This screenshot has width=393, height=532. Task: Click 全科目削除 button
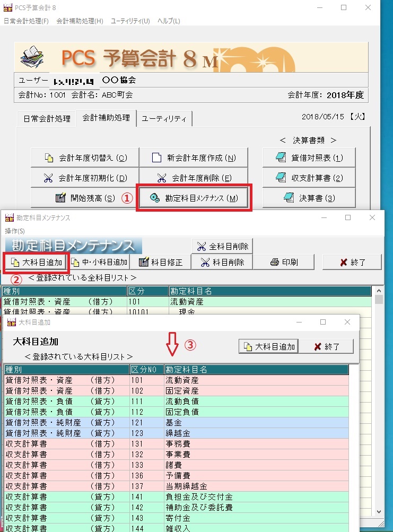tap(222, 246)
